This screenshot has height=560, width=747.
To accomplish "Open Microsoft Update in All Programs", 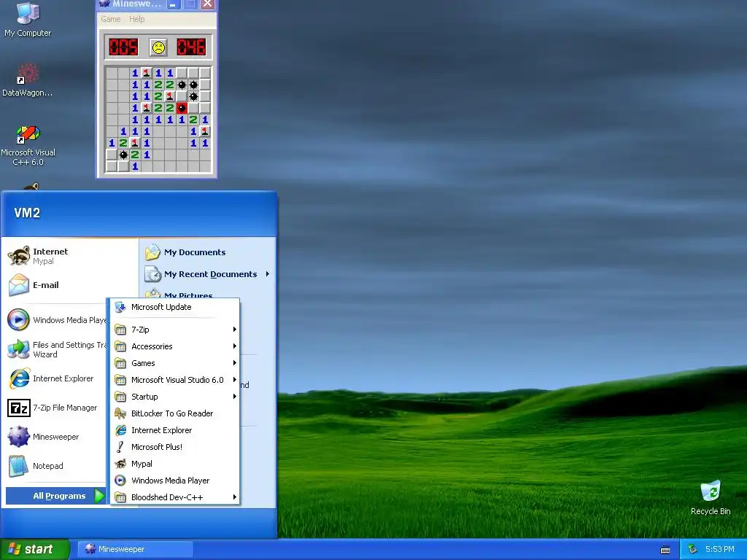I will 175,307.
